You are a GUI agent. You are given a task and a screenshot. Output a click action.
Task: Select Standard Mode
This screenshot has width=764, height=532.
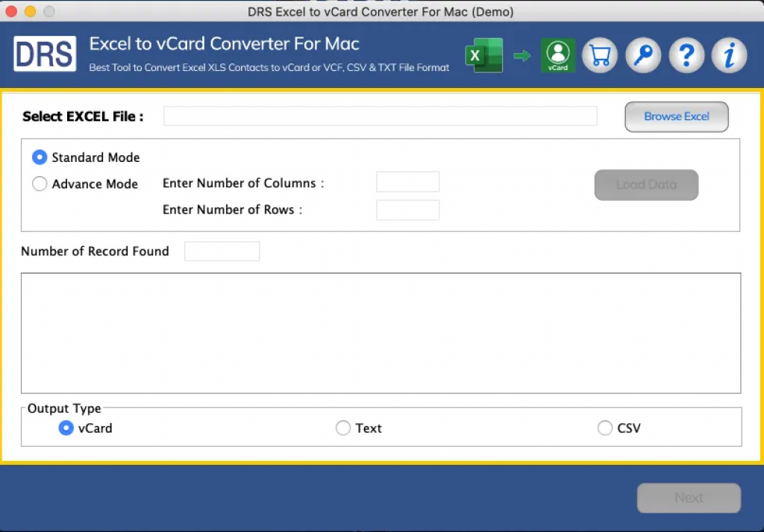pyautogui.click(x=39, y=157)
